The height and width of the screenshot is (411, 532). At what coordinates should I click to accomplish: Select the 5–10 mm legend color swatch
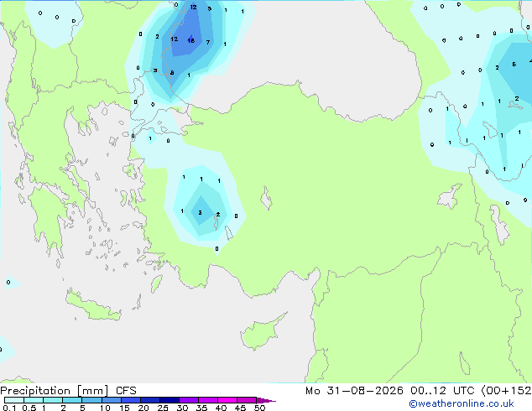point(91,400)
